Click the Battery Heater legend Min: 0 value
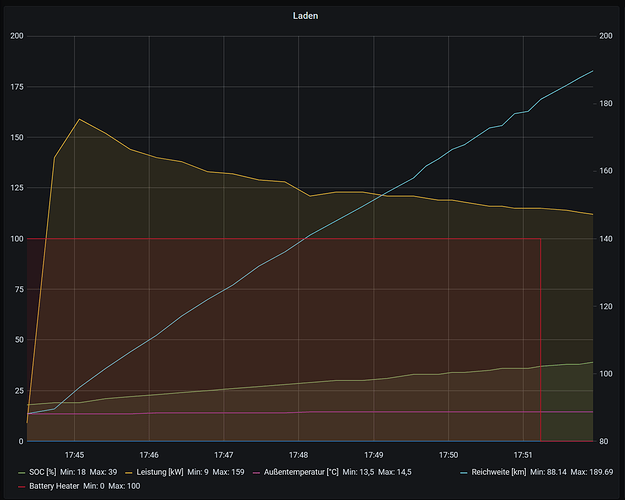The width and height of the screenshot is (625, 500). (x=94, y=486)
